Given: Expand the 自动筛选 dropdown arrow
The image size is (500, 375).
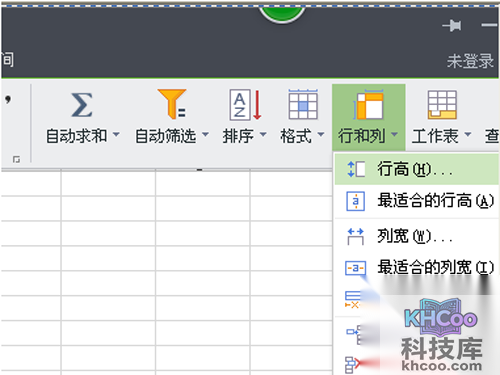Looking at the screenshot, I should 205,134.
